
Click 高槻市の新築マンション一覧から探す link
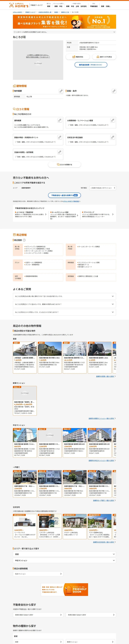click(101, 418)
